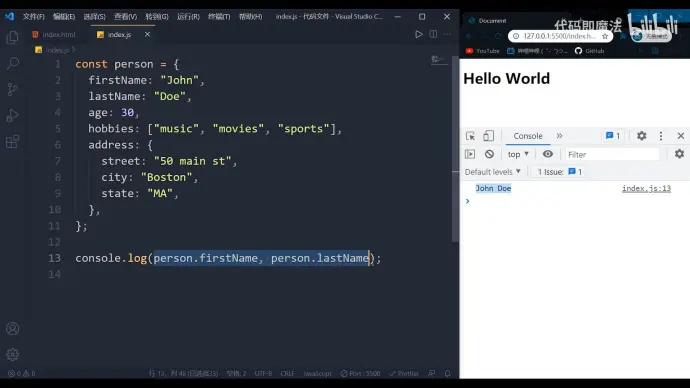Open the index.js:13 source link

point(646,188)
